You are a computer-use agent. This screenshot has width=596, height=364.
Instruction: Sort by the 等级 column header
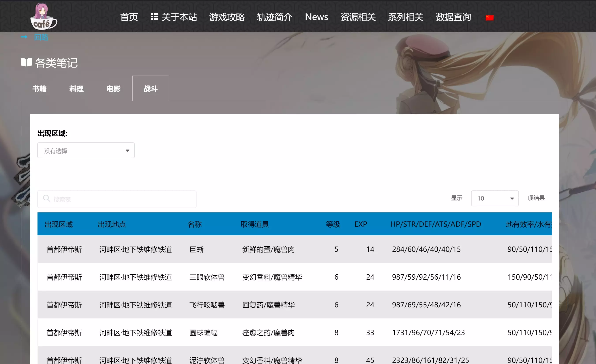tap(333, 224)
